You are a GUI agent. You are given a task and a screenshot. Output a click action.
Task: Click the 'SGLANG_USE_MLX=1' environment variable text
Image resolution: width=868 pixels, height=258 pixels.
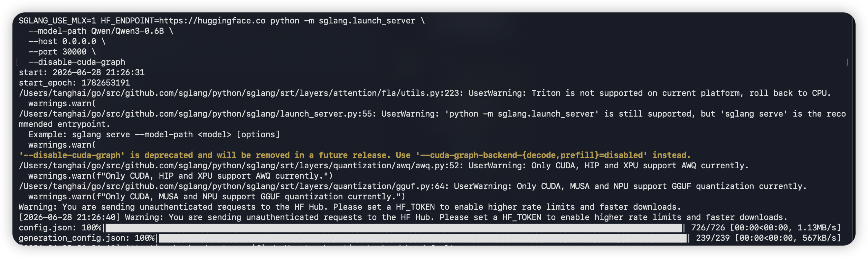click(57, 21)
